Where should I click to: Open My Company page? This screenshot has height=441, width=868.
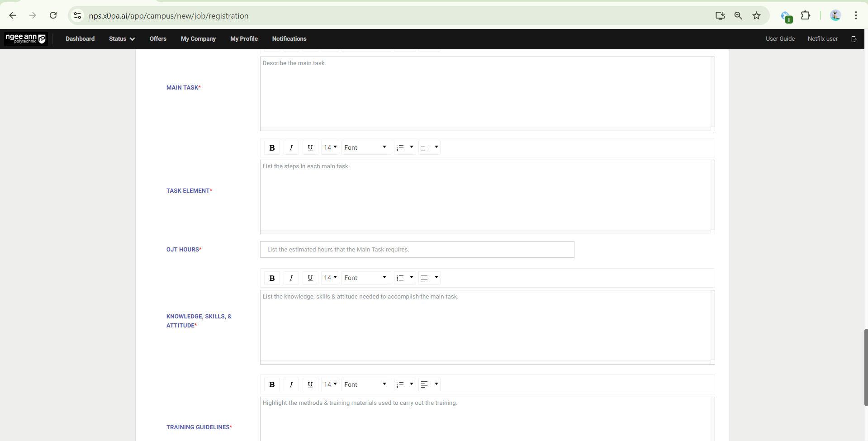click(198, 39)
